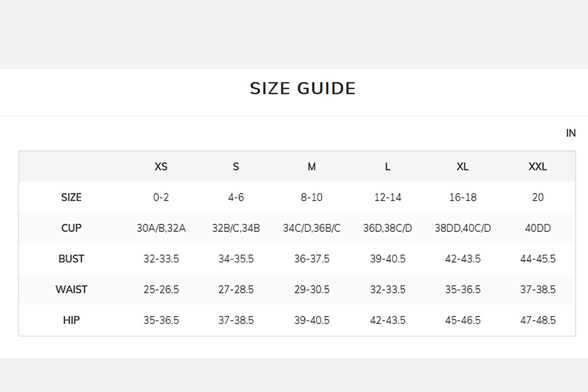Screen dimensions: 588x392
Task: Select the IN unit label
Action: (571, 133)
